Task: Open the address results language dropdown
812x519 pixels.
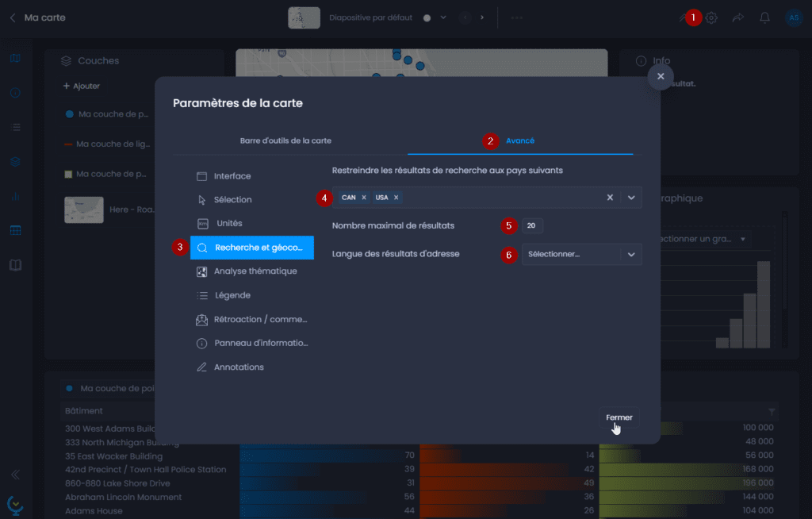Action: tap(581, 254)
